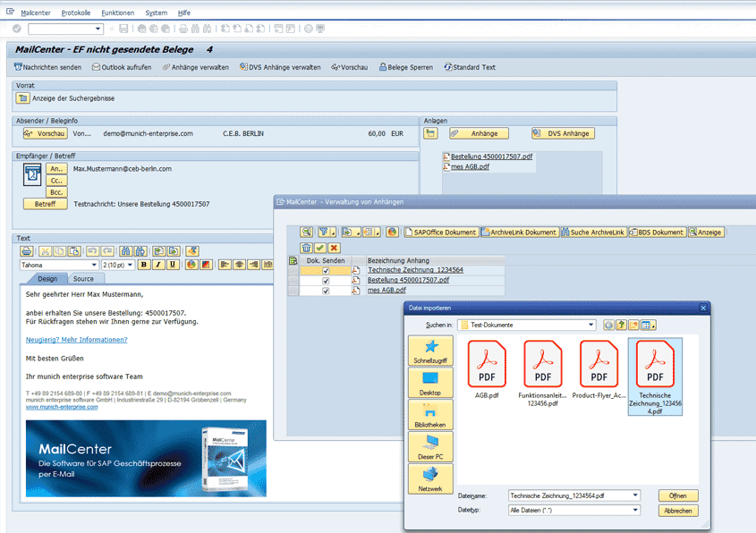Viewport: 756px width, 533px height.
Task: Open the Dateityp 'Alle Dateien' dropdown
Action: 635,510
